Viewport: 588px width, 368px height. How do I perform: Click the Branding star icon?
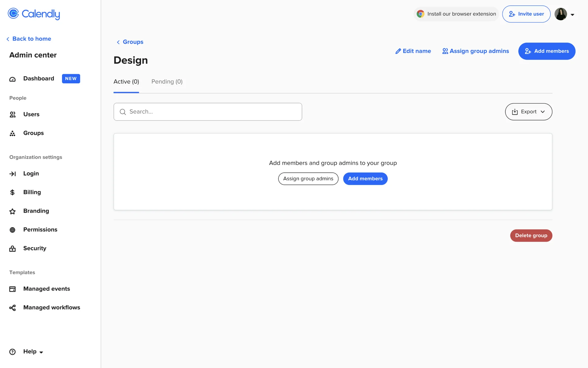pos(13,211)
